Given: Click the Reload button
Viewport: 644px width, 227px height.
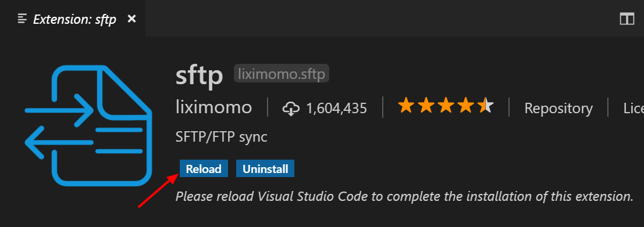Looking at the screenshot, I should [204, 169].
